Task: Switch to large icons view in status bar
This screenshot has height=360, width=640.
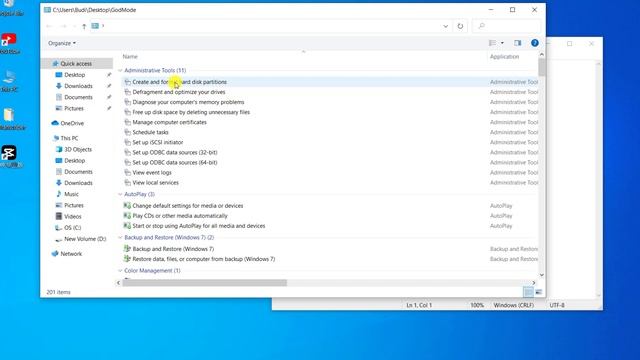Action: 539,292
